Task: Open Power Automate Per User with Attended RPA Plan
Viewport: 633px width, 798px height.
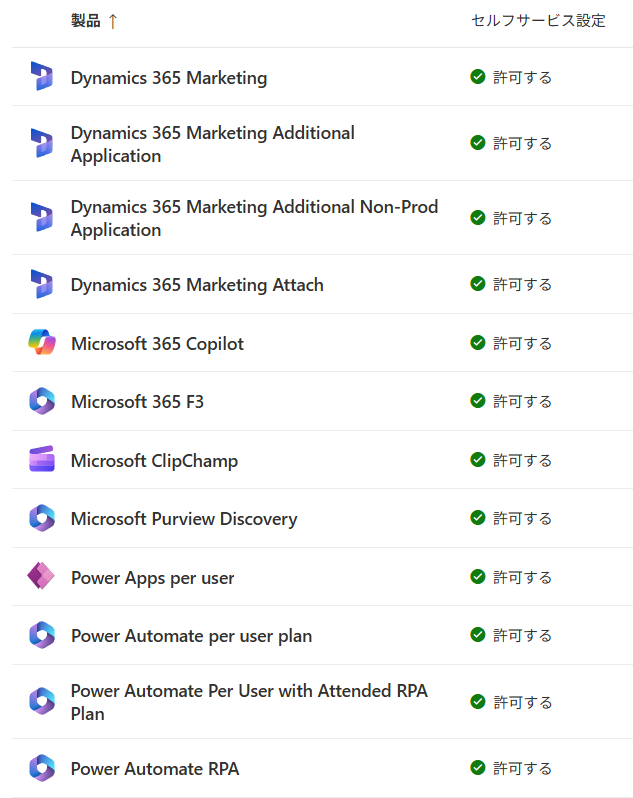Action: [249, 702]
